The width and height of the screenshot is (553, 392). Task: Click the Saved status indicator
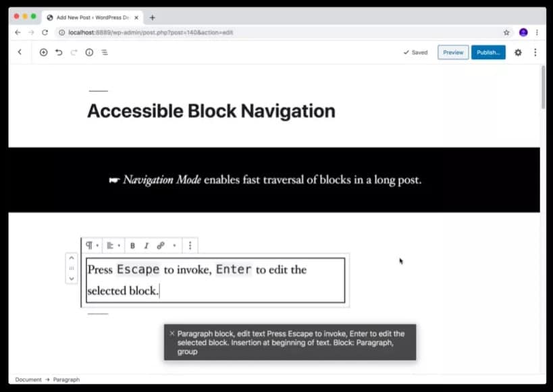pos(415,53)
